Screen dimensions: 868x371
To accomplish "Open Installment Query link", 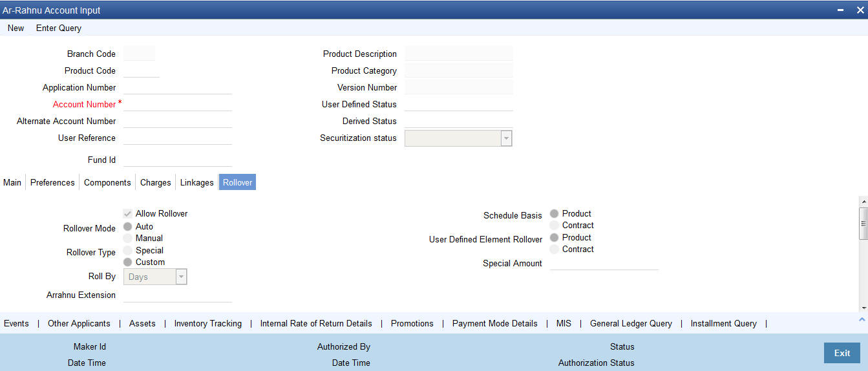I will (x=723, y=323).
